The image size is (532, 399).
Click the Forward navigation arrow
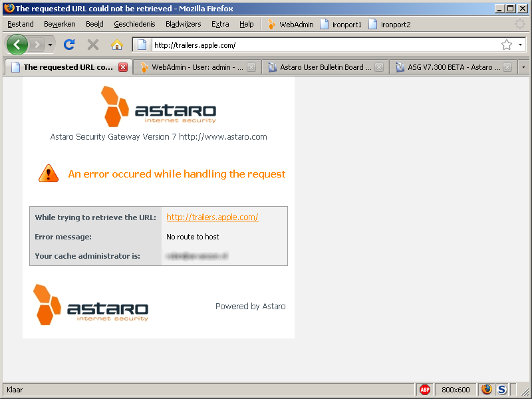(x=37, y=45)
